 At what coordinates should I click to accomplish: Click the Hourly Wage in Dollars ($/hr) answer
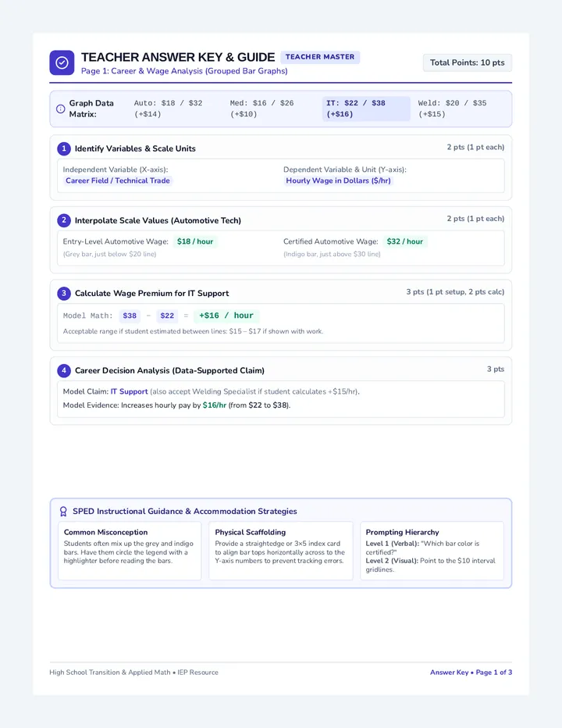click(338, 180)
